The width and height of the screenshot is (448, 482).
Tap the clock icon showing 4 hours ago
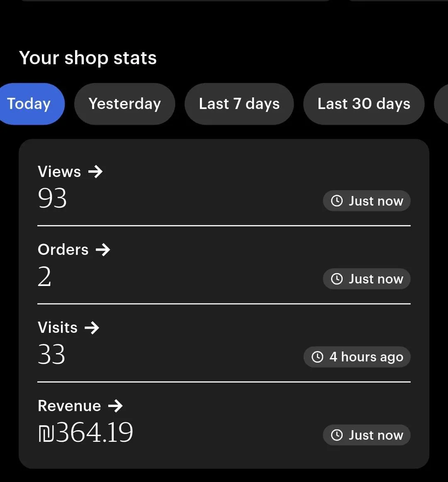[x=317, y=357]
